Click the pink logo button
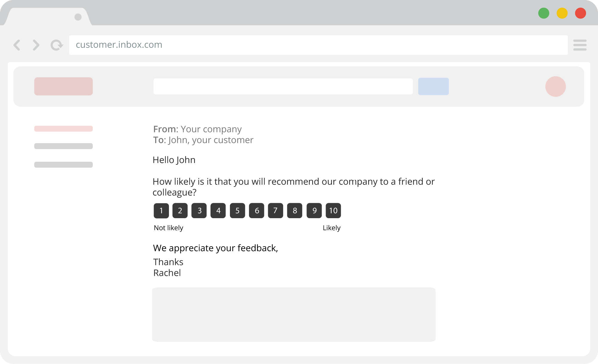This screenshot has height=364, width=598. point(63,86)
